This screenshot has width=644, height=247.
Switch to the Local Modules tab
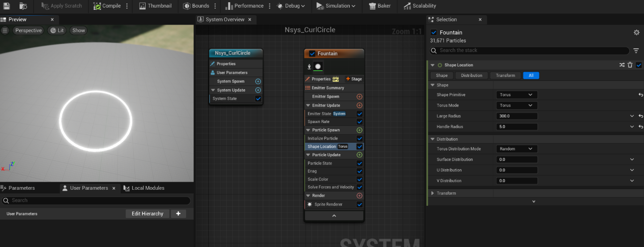pyautogui.click(x=148, y=188)
